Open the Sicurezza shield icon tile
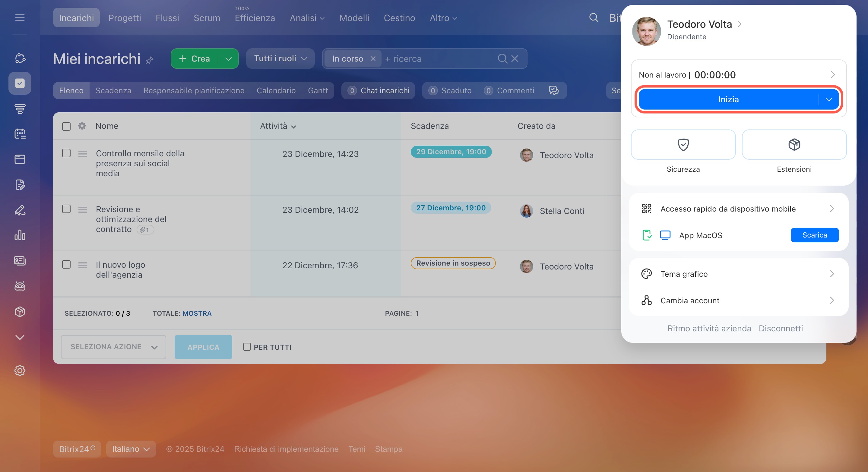The width and height of the screenshot is (868, 472). (683, 145)
